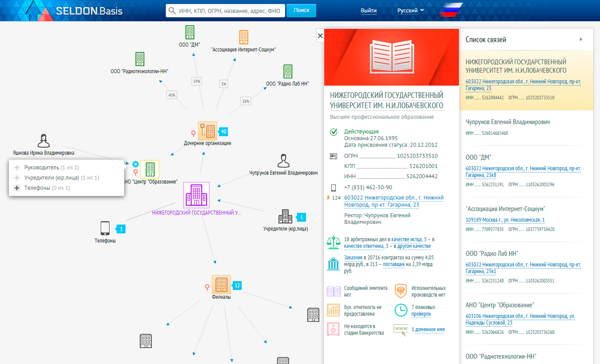Open the проверок inspections link

pyautogui.click(x=421, y=314)
